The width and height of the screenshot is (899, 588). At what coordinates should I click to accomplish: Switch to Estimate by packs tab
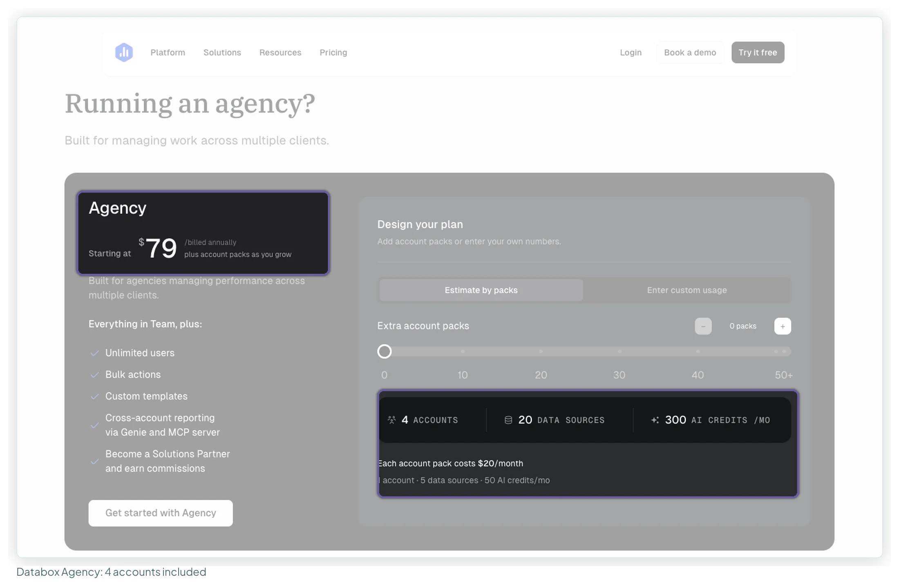tap(481, 290)
